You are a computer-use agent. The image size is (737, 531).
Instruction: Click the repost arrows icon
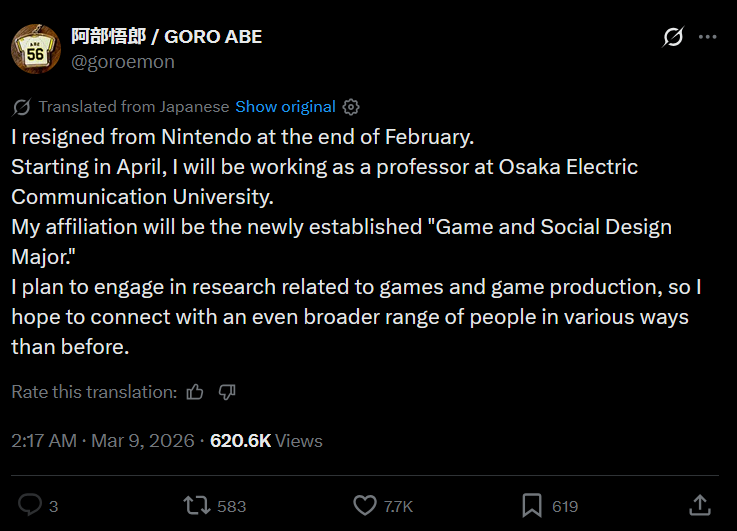[x=196, y=505]
